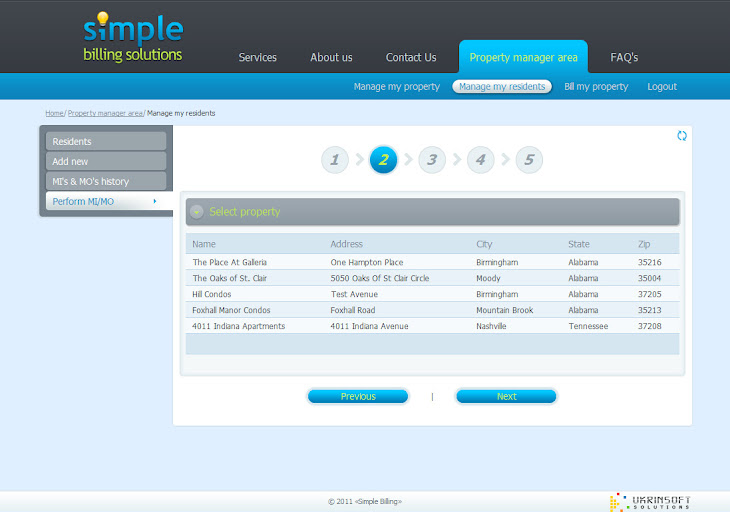Click the Home breadcrumb link
The image size is (730, 512).
[x=54, y=113]
